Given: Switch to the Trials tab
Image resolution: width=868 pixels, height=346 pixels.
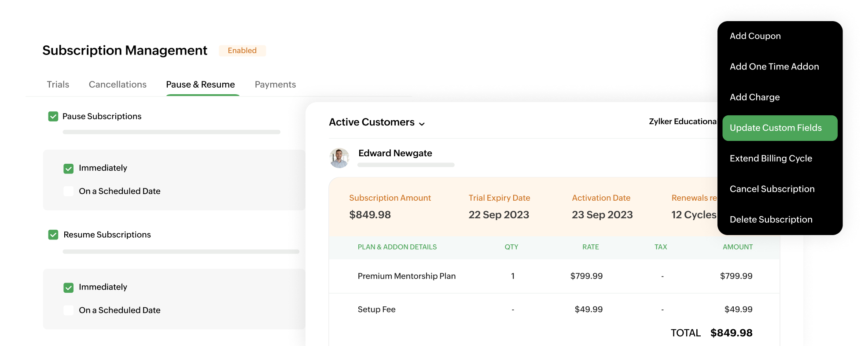Looking at the screenshot, I should point(58,85).
